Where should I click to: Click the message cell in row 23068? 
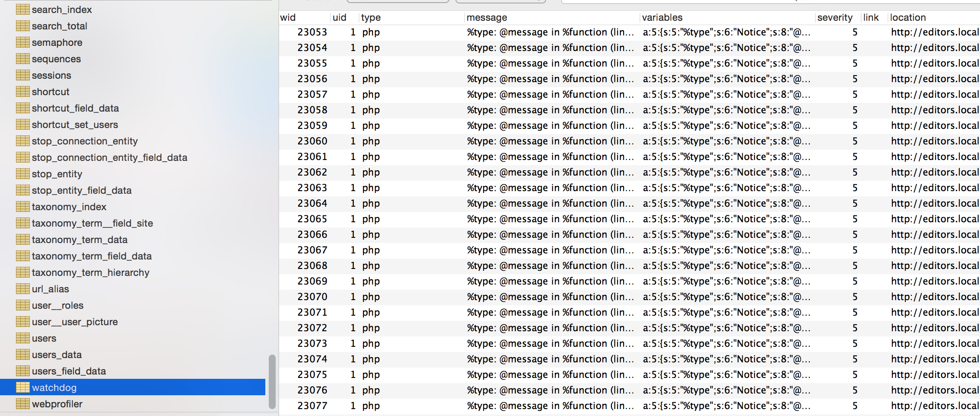coord(550,266)
